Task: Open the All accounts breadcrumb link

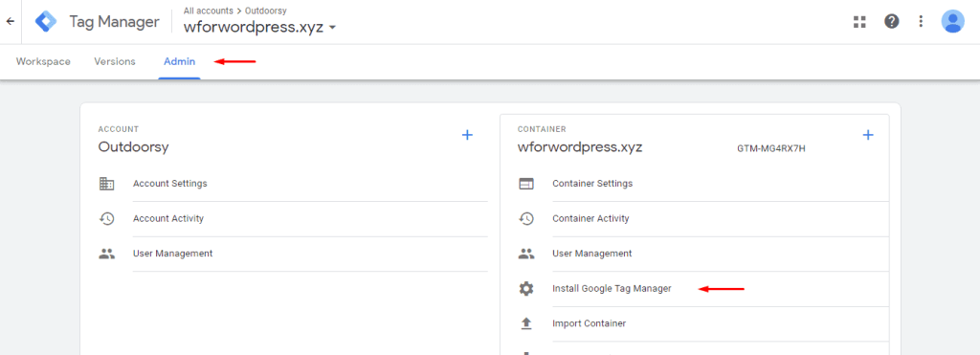Action: click(208, 11)
